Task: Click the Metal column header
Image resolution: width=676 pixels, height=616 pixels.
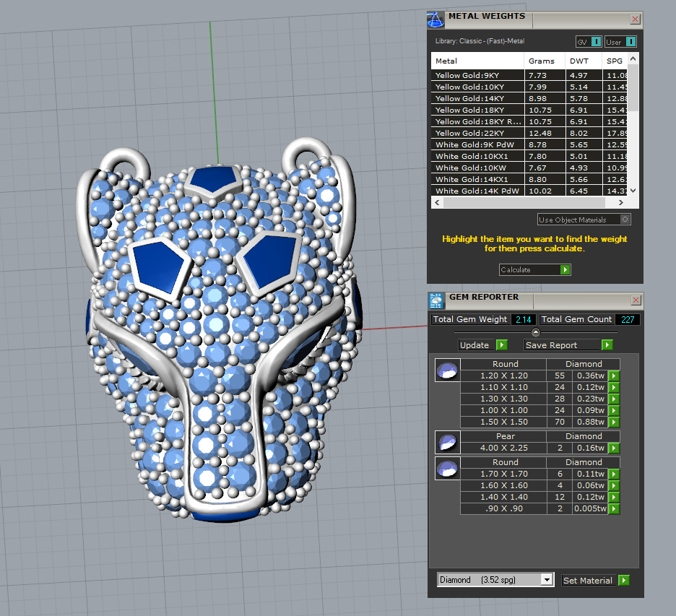Action: 477,61
